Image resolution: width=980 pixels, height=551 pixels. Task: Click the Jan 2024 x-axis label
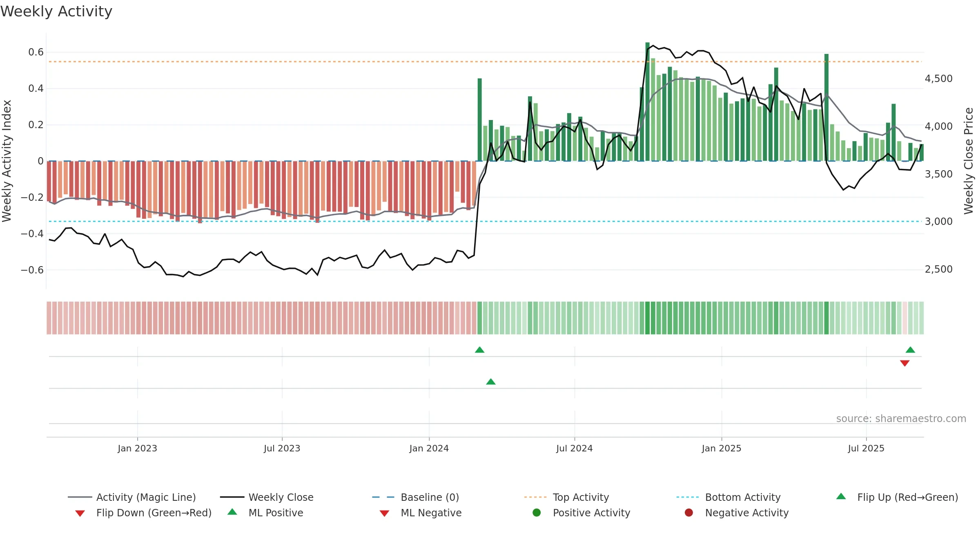(x=429, y=448)
